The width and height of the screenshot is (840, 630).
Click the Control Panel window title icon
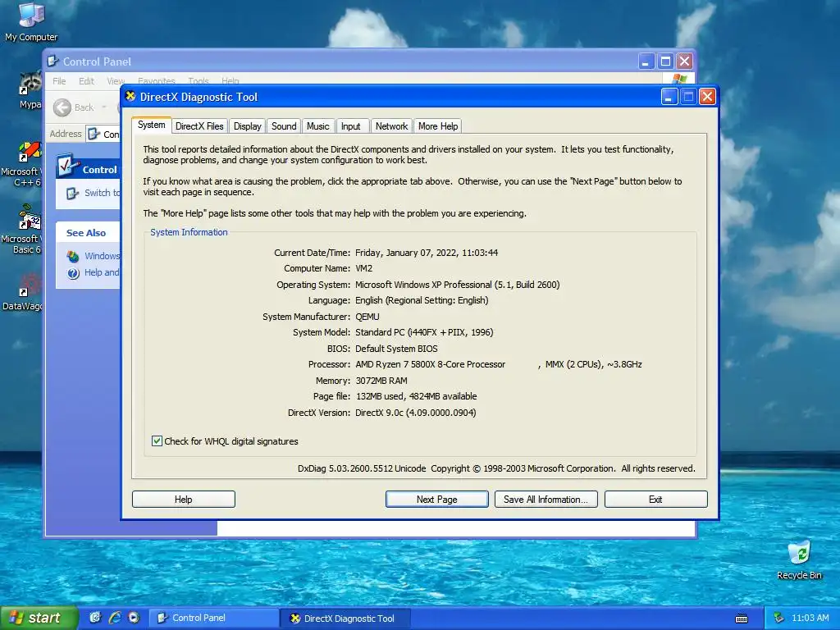52,61
